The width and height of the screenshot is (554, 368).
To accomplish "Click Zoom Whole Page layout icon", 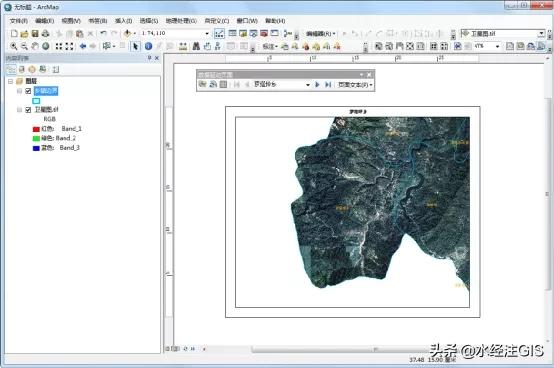I will [409, 46].
